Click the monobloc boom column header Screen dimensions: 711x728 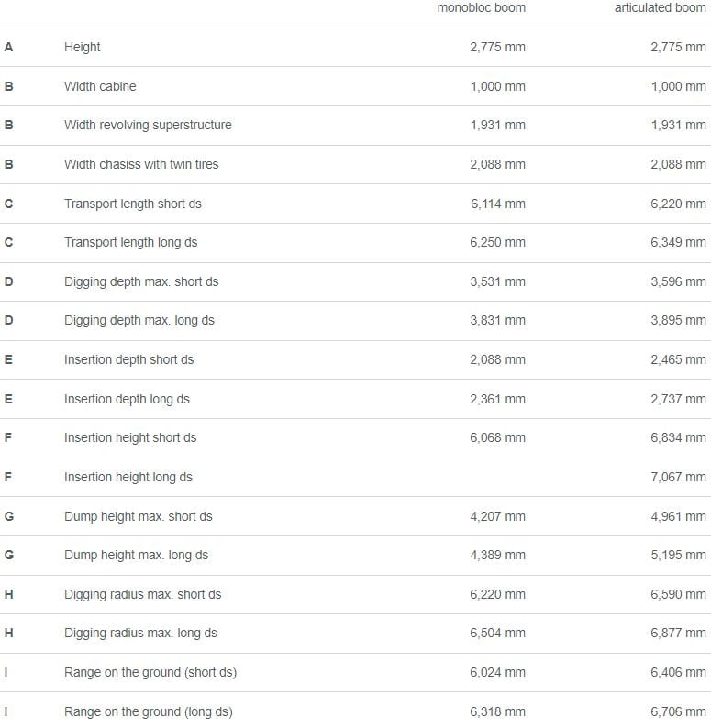coord(481,7)
